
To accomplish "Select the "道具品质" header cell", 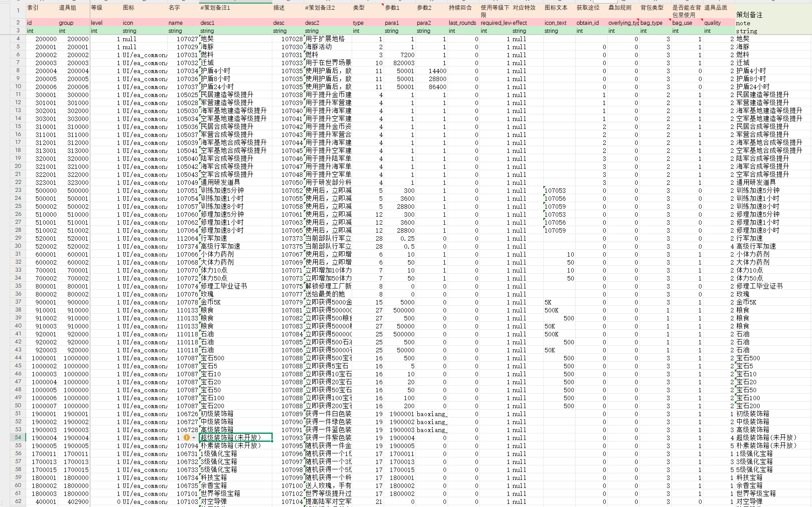I will point(718,8).
